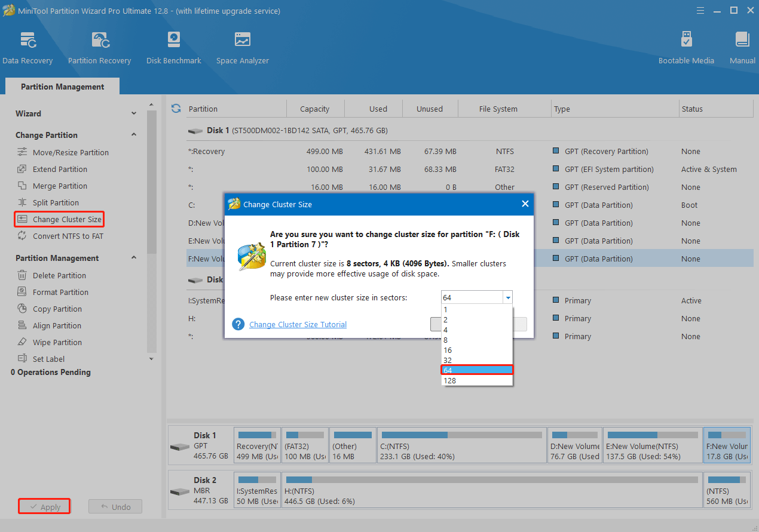Select F:New Volume block in disk map
The width and height of the screenshot is (759, 532).
pyautogui.click(x=727, y=445)
